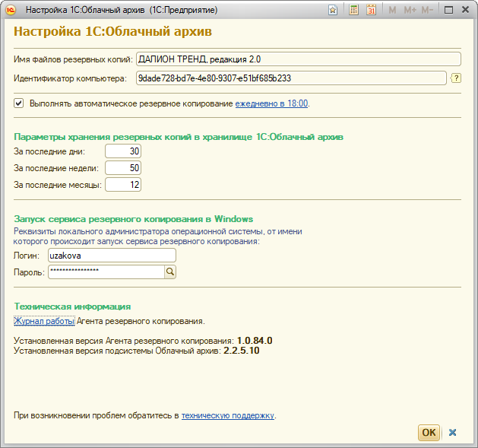The image size is (478, 448).
Task: Open the 'техническую поддержку' link
Action: (228, 415)
